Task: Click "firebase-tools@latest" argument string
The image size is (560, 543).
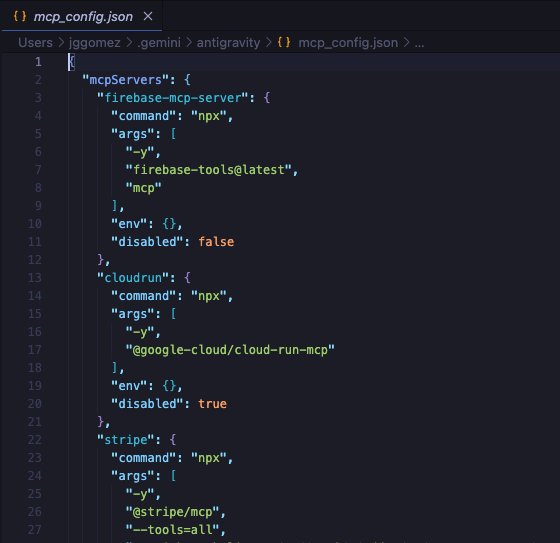Action: (209, 170)
